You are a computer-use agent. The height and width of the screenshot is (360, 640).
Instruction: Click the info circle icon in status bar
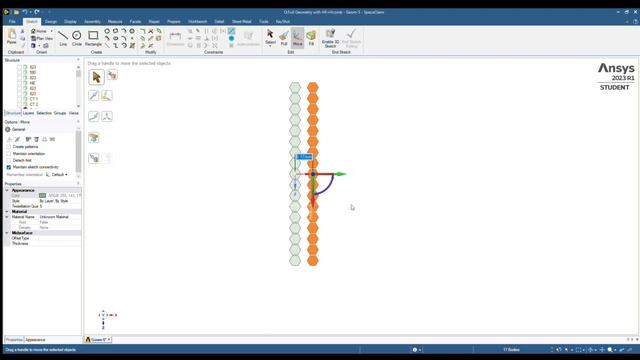coord(415,350)
